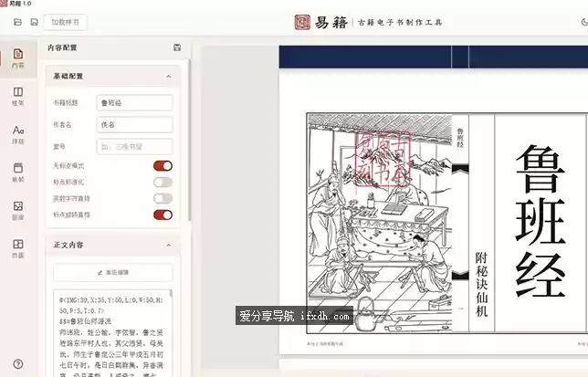Click the 堂号 placeholder input field
The width and height of the screenshot is (588, 377).
coord(134,147)
